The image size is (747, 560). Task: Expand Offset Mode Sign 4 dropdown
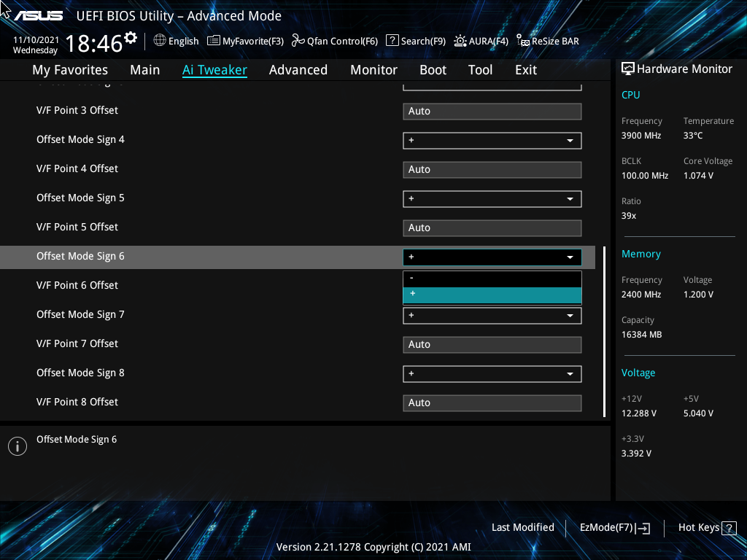[x=492, y=141]
